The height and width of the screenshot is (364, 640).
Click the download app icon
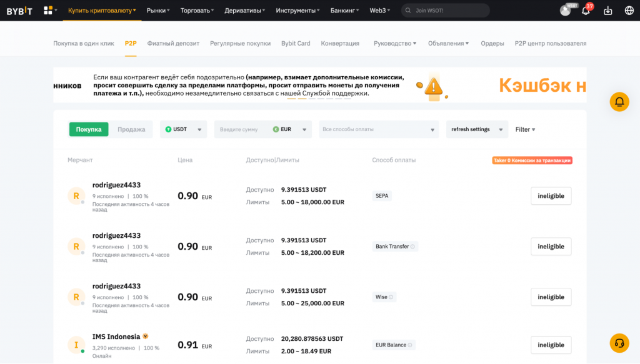pyautogui.click(x=607, y=10)
